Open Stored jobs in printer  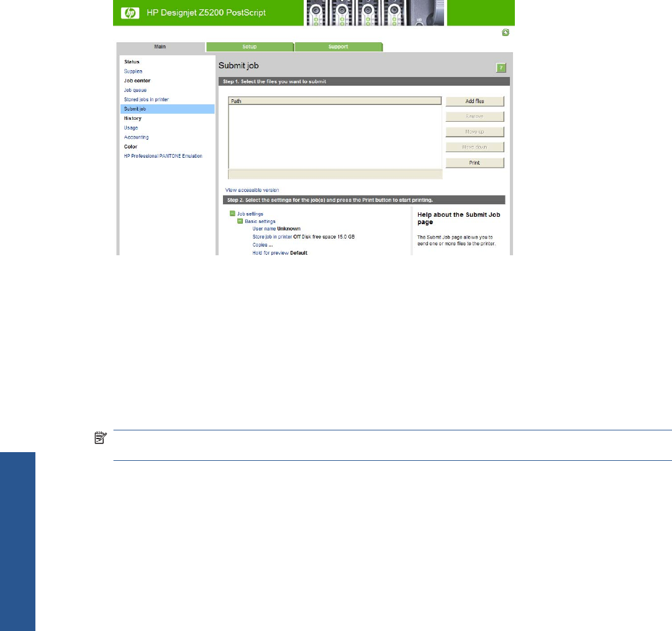[x=147, y=99]
